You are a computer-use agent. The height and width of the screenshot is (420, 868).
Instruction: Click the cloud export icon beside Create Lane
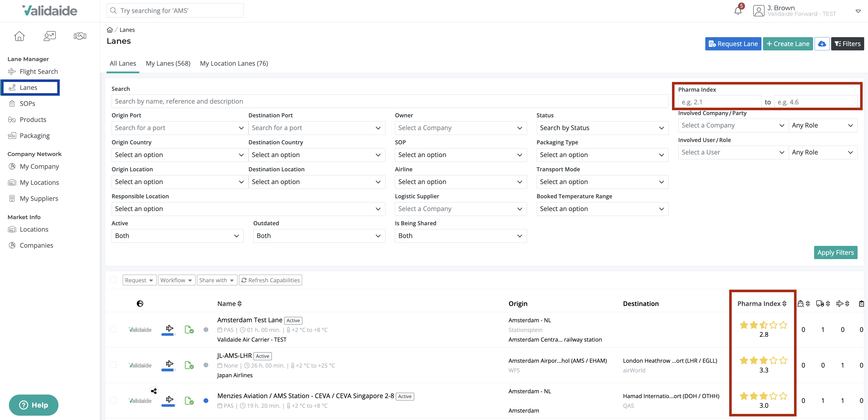tap(822, 44)
